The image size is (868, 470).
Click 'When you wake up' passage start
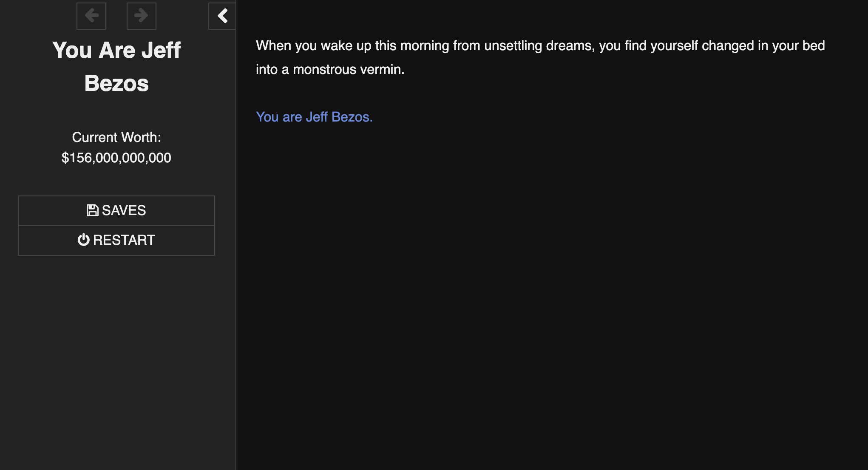point(313,46)
